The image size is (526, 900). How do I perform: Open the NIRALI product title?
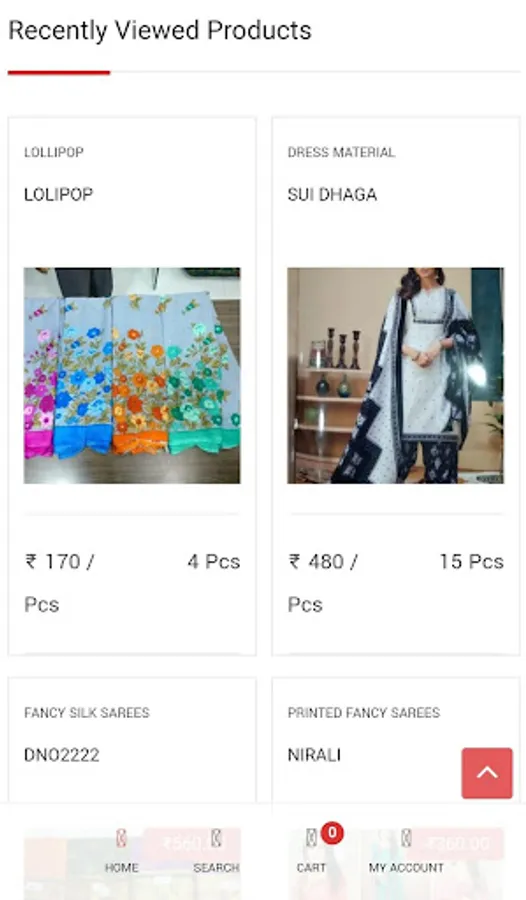[x=314, y=755]
